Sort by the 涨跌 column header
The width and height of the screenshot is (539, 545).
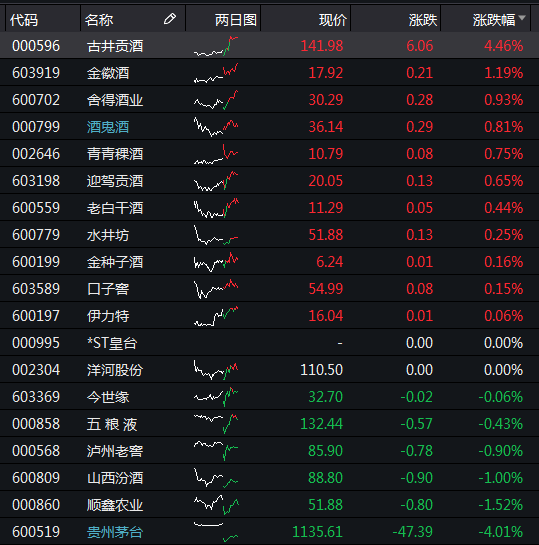(423, 20)
